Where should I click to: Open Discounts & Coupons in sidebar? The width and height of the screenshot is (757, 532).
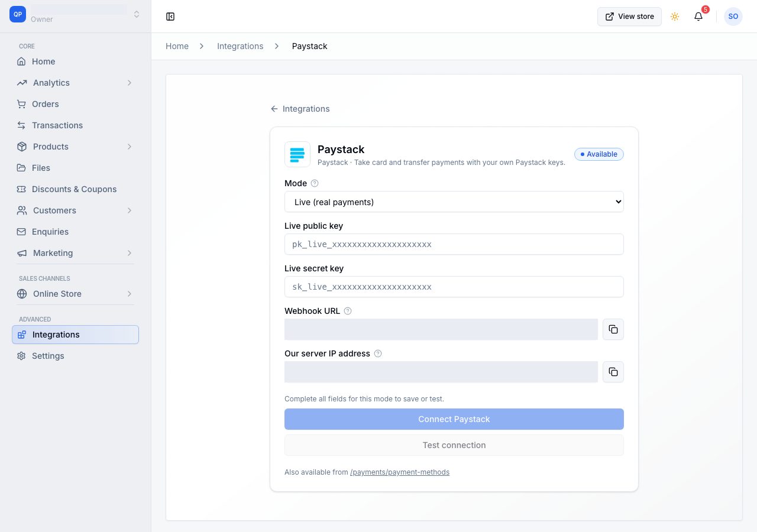coord(75,189)
